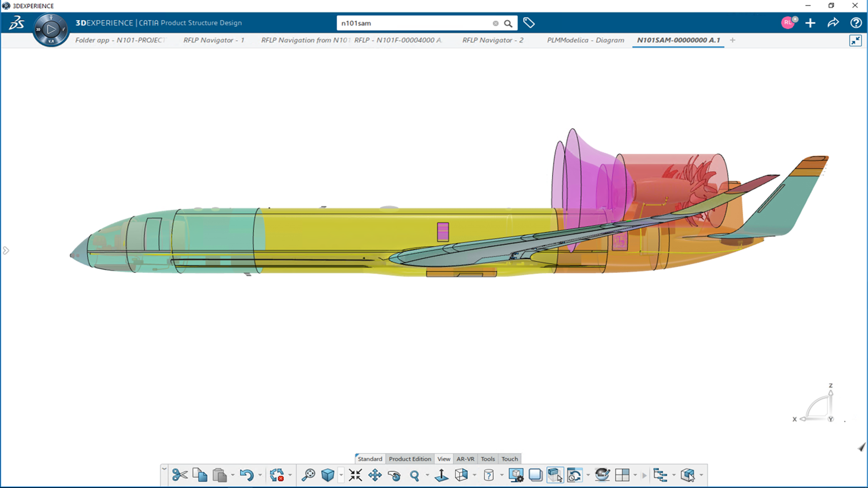Select the Zoom magnifier tool
Viewport: 868px width, 488px height.
(x=416, y=475)
